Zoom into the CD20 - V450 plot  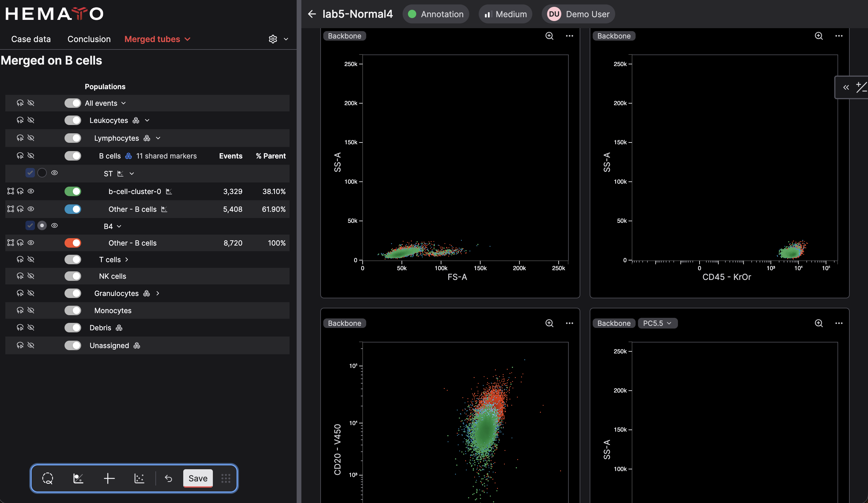(549, 323)
